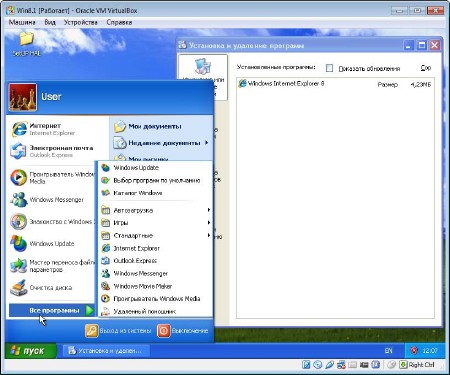Click the taskbar clock showing 12:07
Image resolution: width=450 pixels, height=375 pixels.
[430, 351]
